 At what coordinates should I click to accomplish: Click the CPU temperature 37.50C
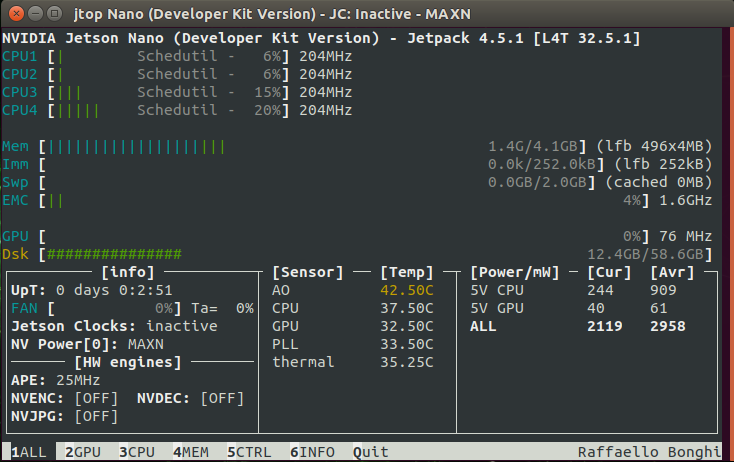click(407, 308)
